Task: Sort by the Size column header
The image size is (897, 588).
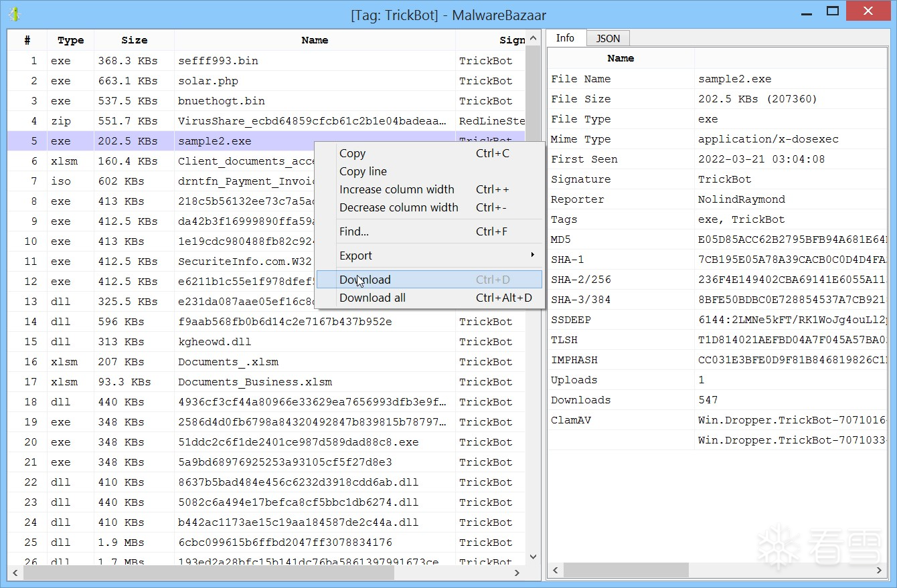Action: 134,40
